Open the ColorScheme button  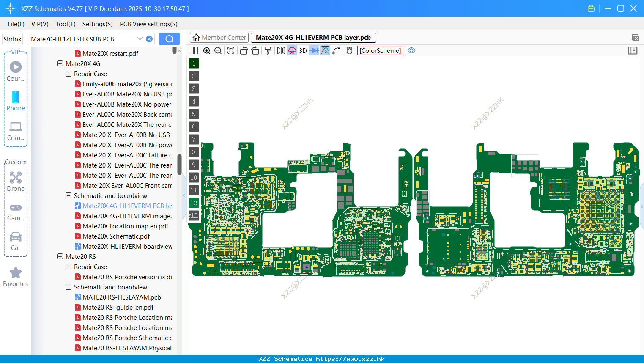381,51
